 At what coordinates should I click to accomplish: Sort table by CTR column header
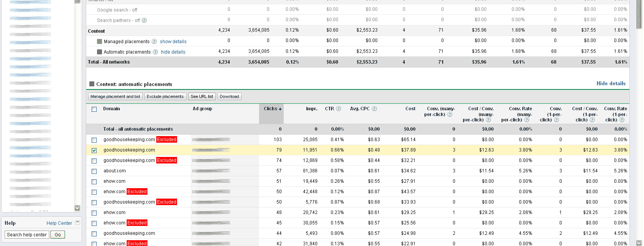330,109
